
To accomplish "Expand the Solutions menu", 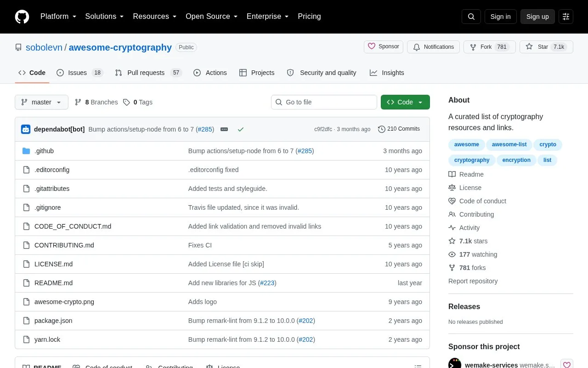I will (105, 17).
